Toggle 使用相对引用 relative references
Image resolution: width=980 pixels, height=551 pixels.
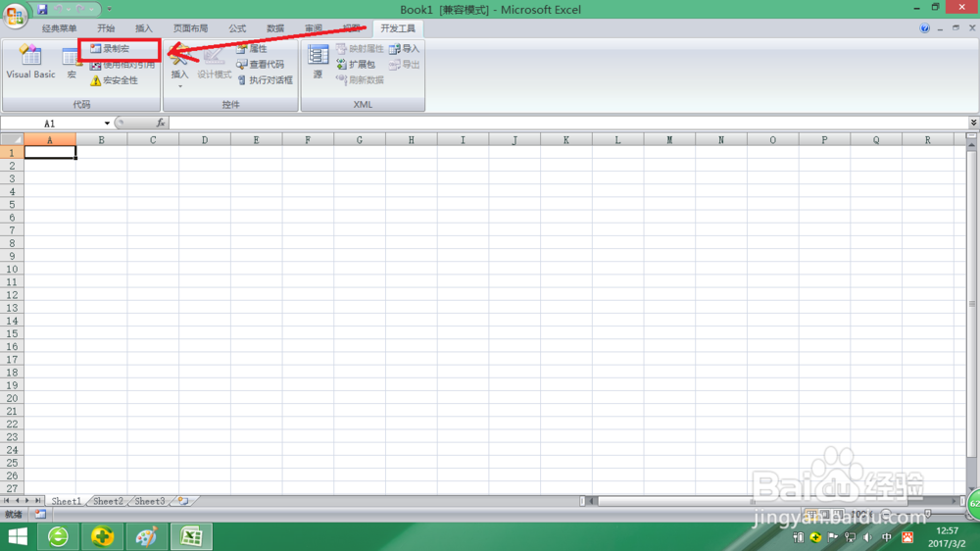click(122, 65)
